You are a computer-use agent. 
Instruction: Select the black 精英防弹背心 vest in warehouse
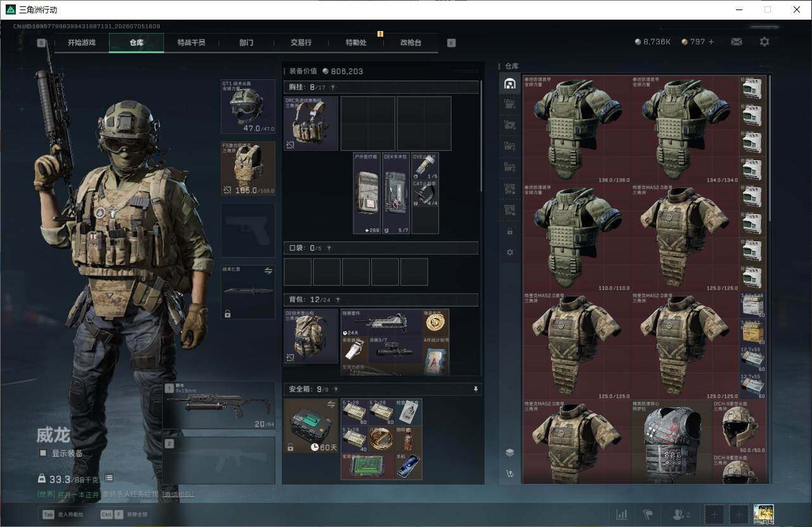coord(672,441)
